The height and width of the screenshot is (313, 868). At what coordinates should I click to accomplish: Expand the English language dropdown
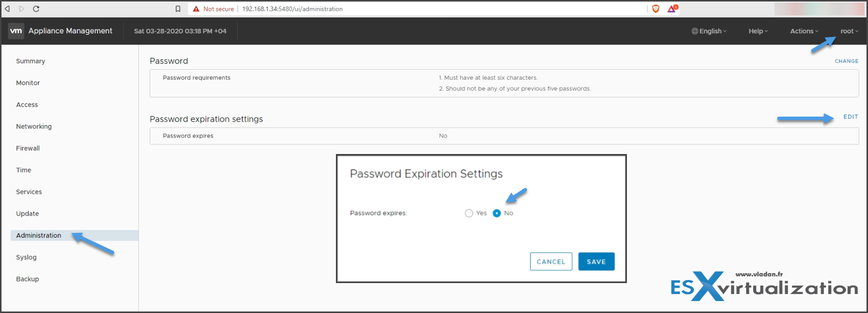coord(709,31)
